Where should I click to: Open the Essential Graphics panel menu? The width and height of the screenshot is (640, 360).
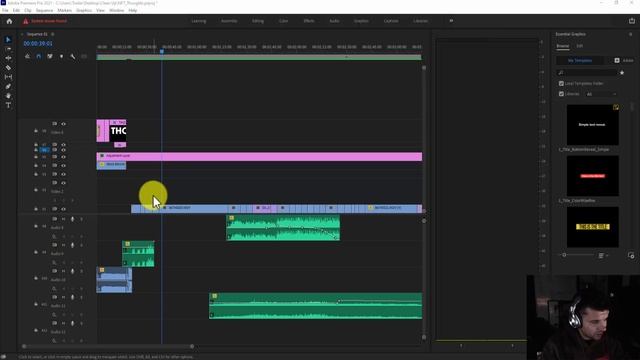tap(630, 34)
